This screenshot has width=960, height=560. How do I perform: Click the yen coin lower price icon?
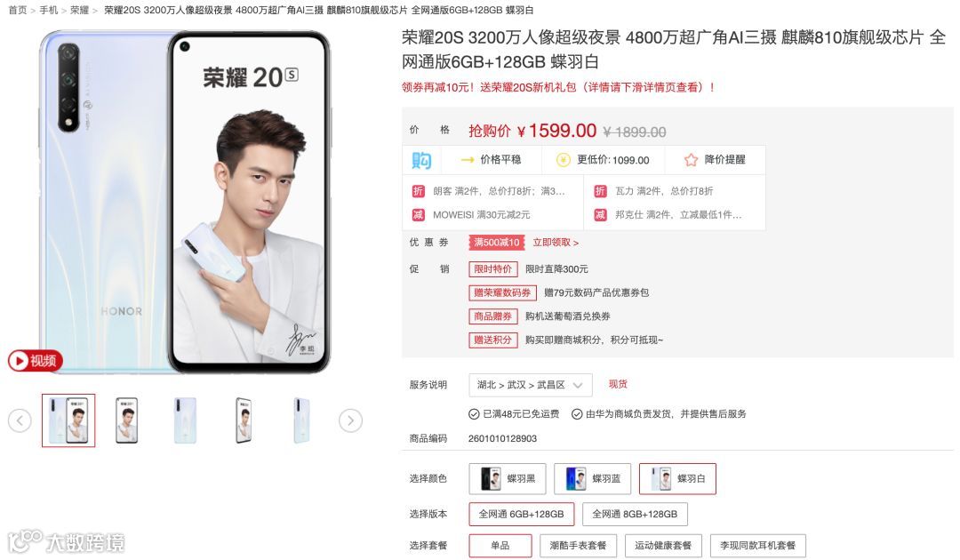(x=563, y=160)
